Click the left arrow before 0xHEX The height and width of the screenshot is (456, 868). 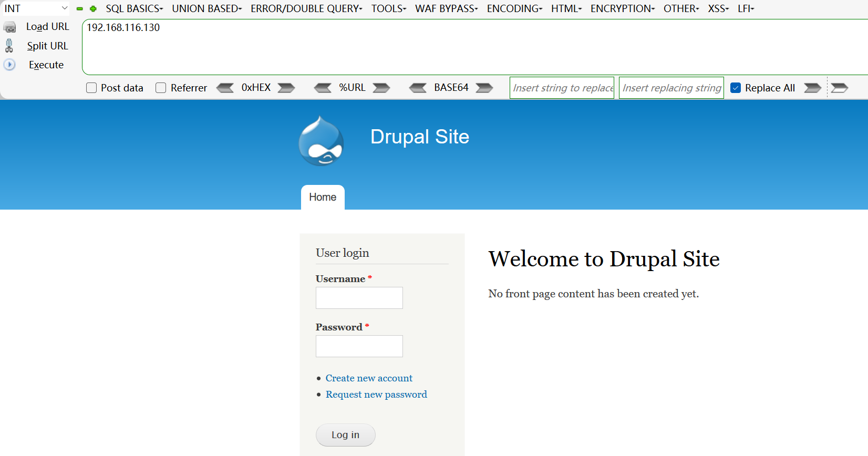pyautogui.click(x=225, y=88)
